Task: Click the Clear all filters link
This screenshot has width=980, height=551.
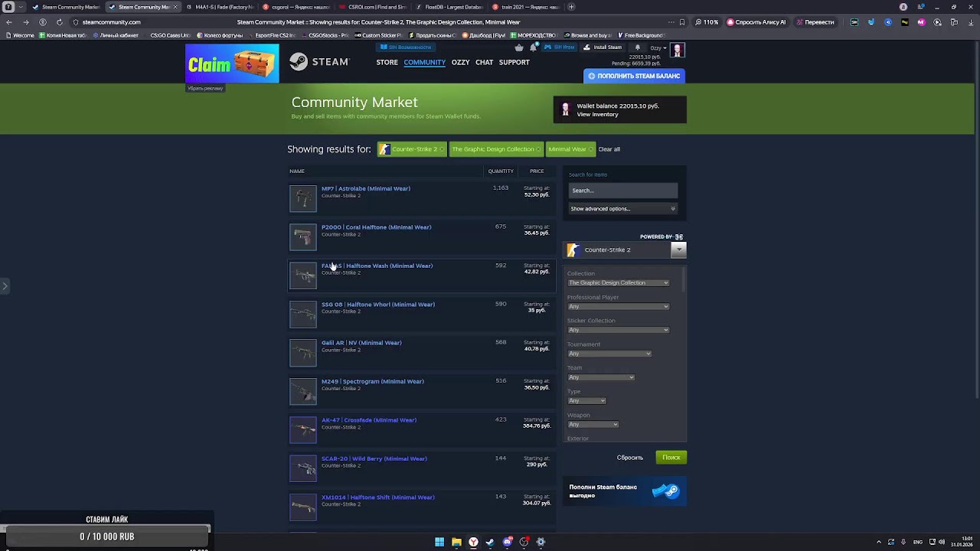Action: pos(609,149)
